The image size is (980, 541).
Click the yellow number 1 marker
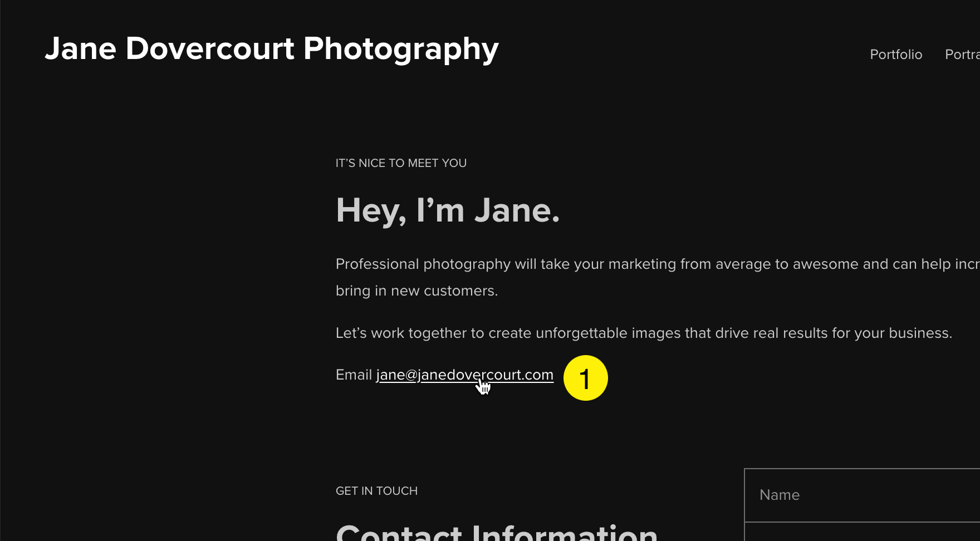click(585, 378)
